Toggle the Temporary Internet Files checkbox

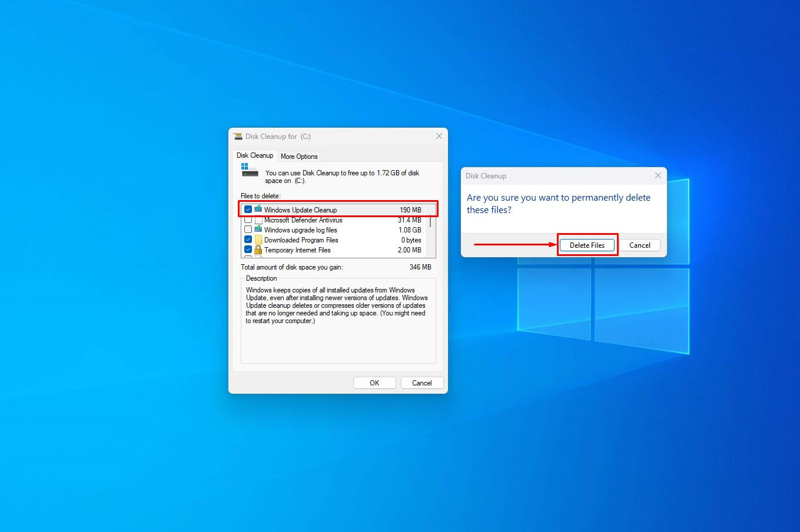[248, 250]
